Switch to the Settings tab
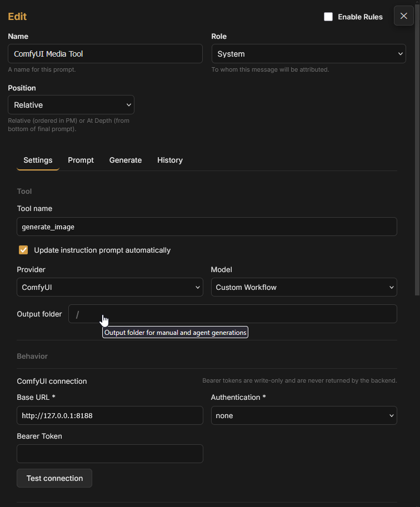The height and width of the screenshot is (507, 420). [38, 160]
